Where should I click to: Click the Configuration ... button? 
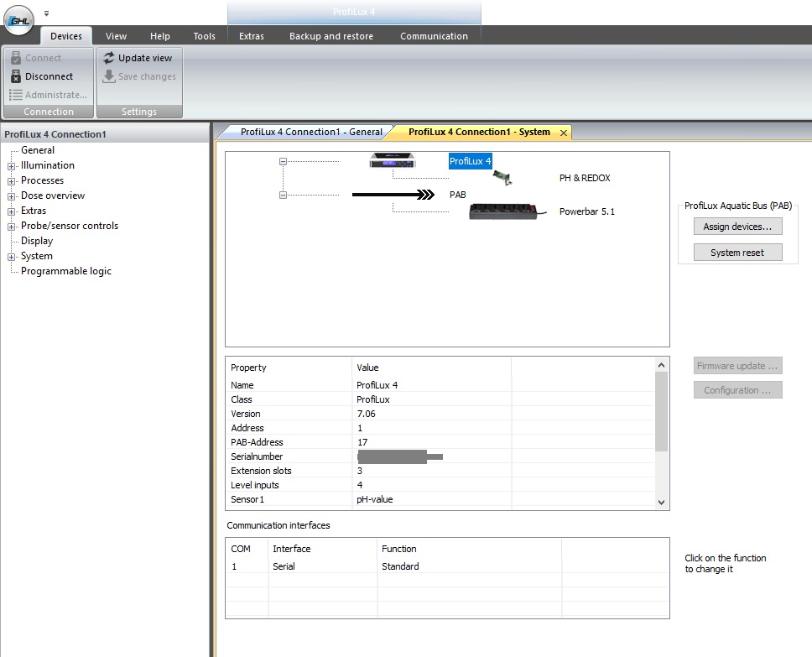pyautogui.click(x=737, y=390)
